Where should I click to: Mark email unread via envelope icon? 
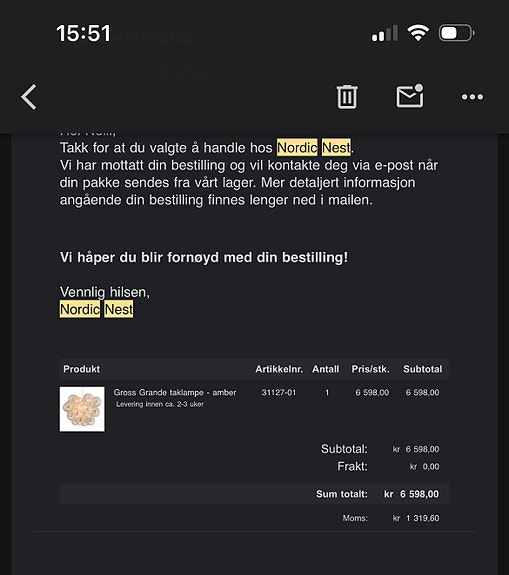point(410,96)
